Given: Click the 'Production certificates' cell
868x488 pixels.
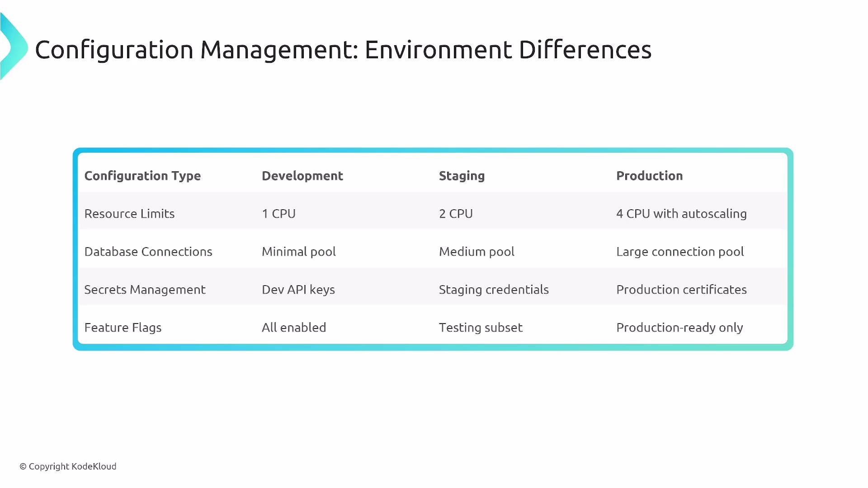Looking at the screenshot, I should [x=681, y=290].
